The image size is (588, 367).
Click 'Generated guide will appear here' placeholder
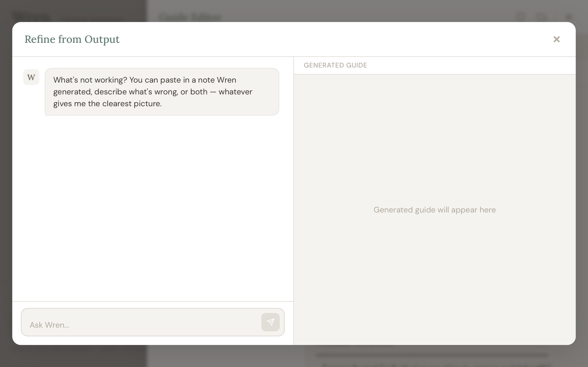(x=434, y=210)
